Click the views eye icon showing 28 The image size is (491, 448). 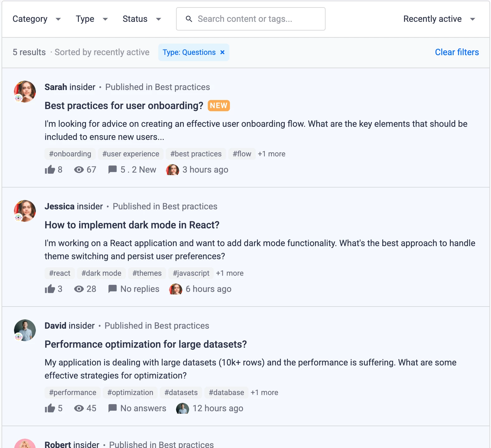pos(79,289)
